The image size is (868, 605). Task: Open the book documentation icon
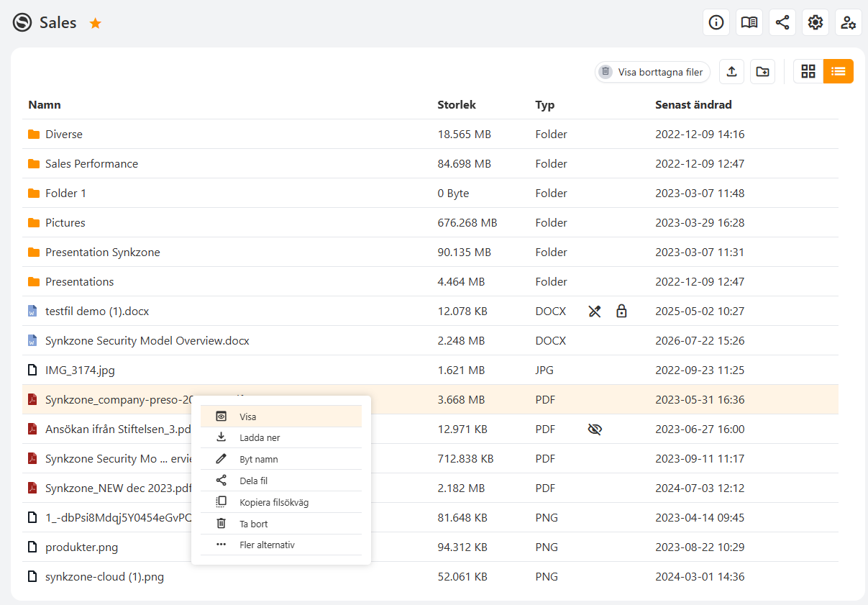[x=749, y=22]
